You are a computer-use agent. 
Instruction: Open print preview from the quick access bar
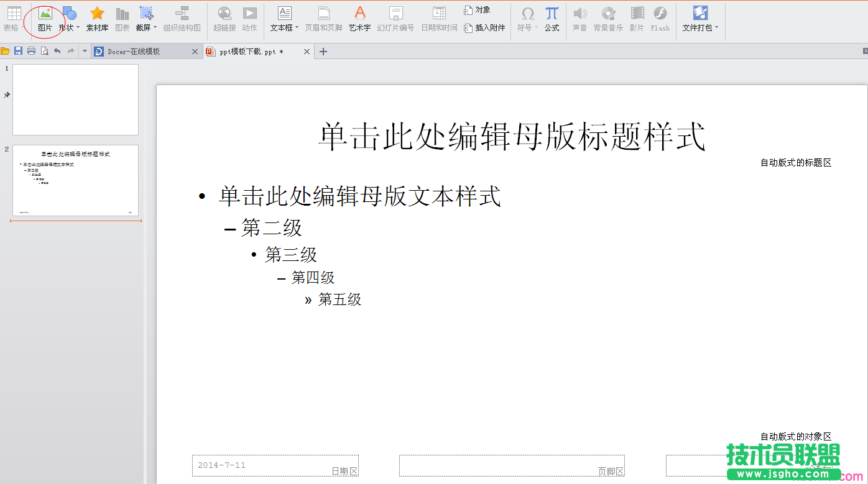pos(44,51)
